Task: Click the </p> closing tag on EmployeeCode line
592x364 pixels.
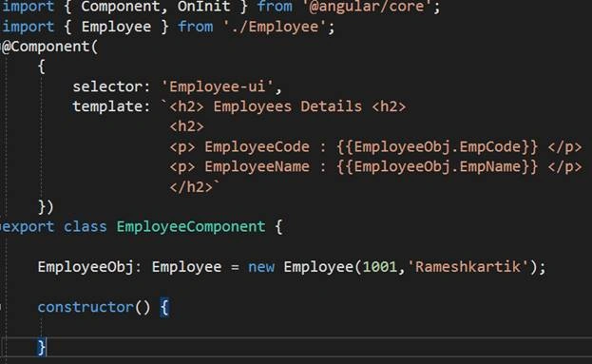Action: [x=564, y=147]
